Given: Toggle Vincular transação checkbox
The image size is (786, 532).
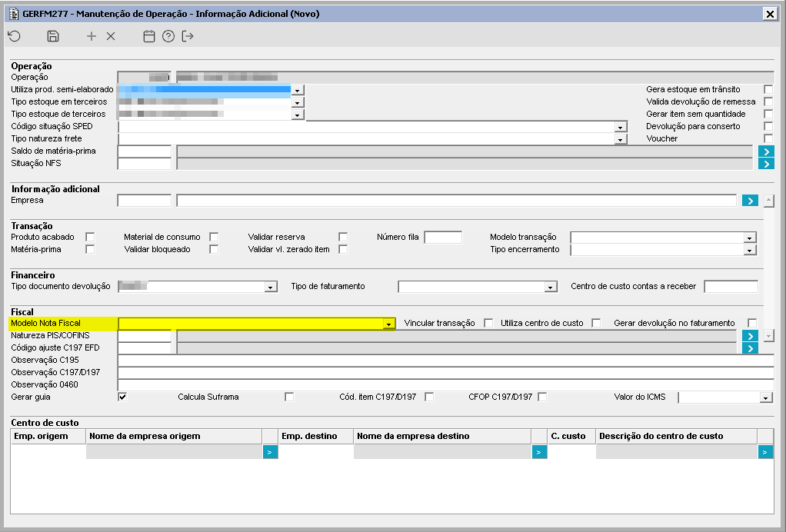Looking at the screenshot, I should point(488,323).
